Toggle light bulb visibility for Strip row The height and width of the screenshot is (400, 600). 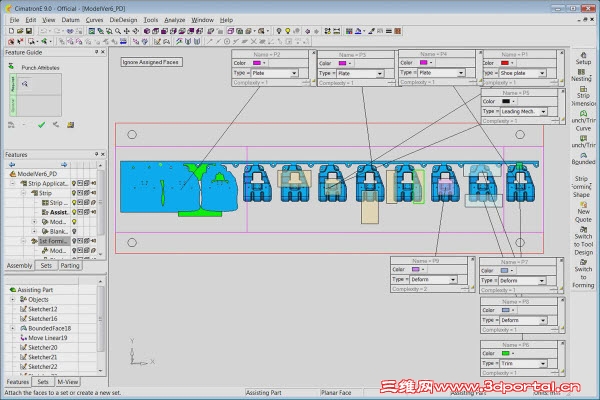(x=74, y=193)
